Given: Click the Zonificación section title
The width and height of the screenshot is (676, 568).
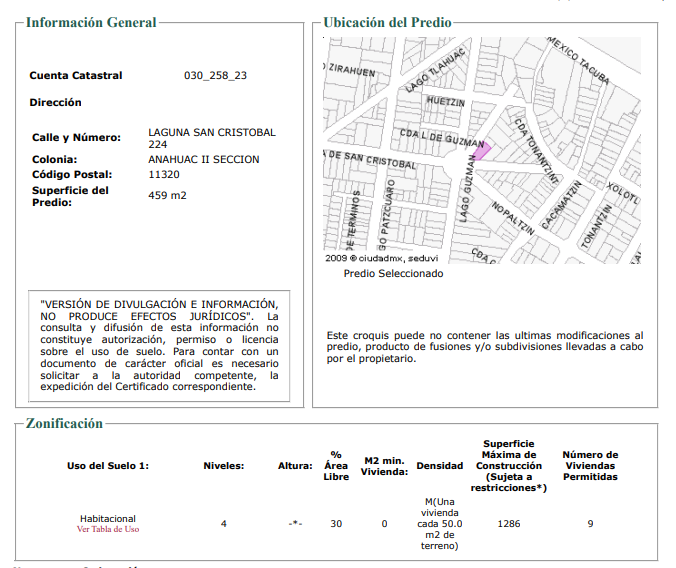Looking at the screenshot, I should pos(64,423).
